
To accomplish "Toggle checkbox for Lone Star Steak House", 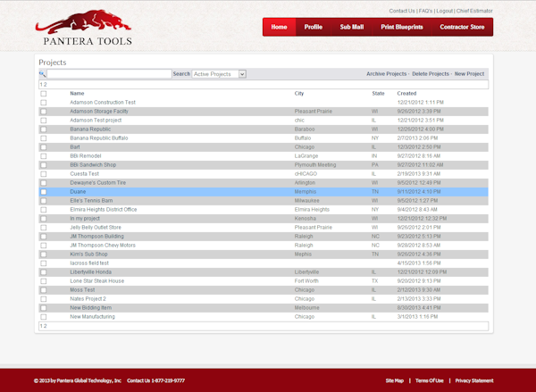I will pos(44,281).
